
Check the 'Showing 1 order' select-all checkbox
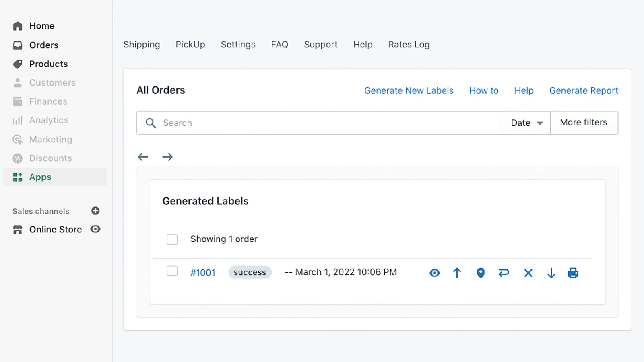(x=172, y=239)
